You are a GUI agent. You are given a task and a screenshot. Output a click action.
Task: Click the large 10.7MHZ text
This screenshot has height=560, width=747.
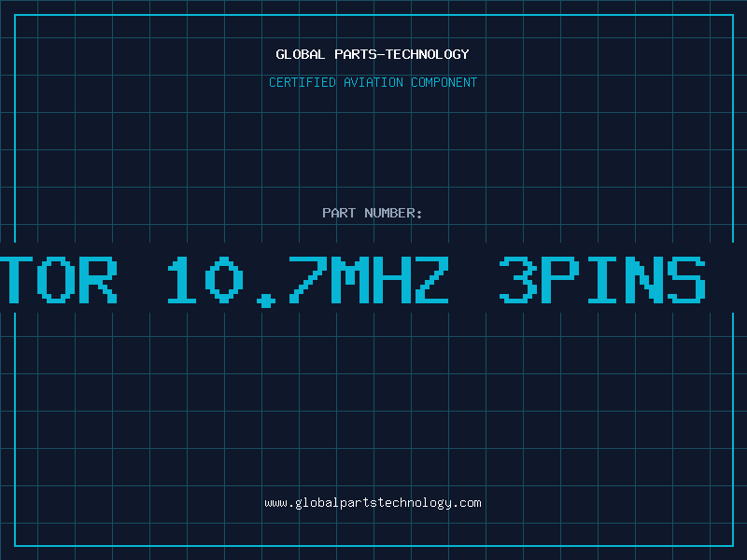pos(308,281)
